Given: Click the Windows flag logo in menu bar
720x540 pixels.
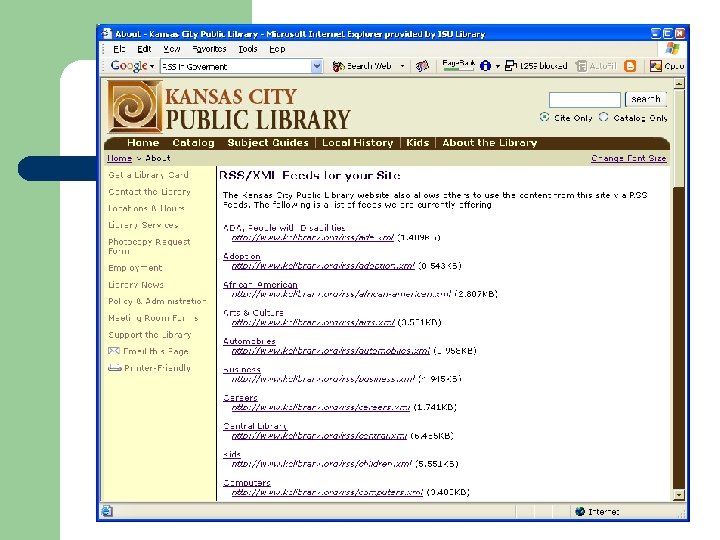Looking at the screenshot, I should tap(672, 49).
